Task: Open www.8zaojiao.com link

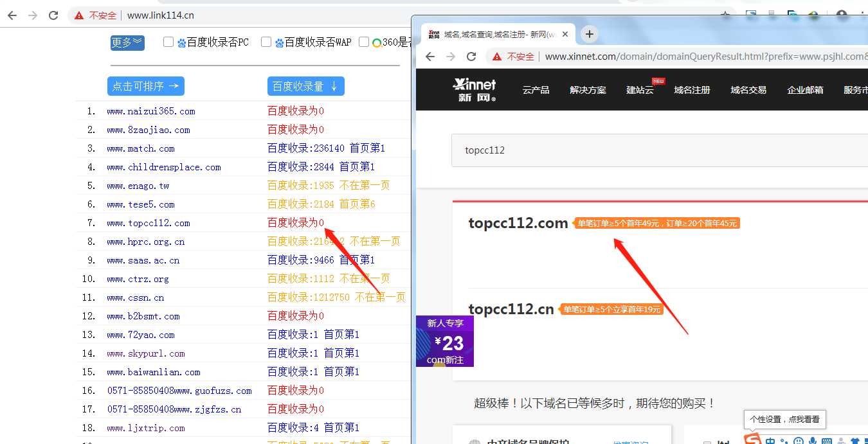Action: tap(149, 130)
